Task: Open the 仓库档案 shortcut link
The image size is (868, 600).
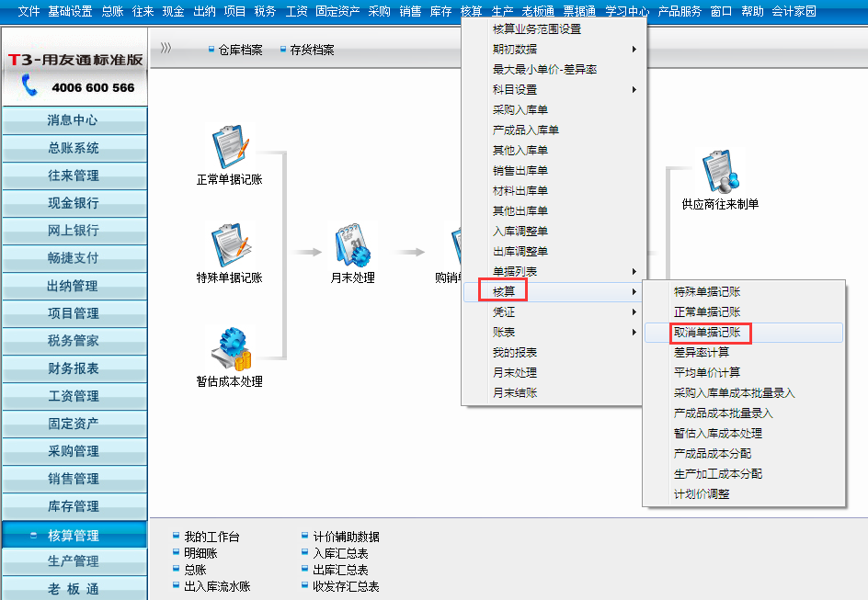Action: pyautogui.click(x=239, y=50)
